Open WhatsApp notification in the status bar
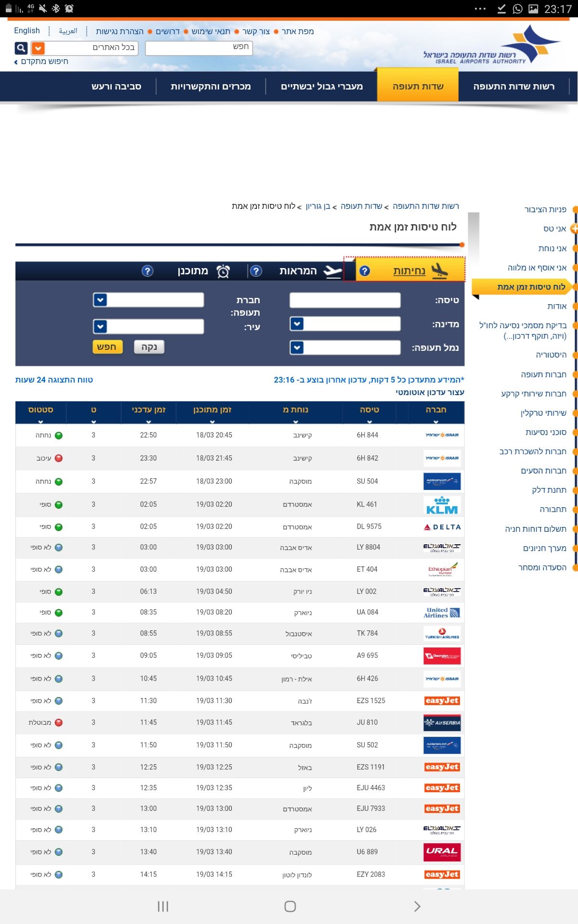578x924 pixels. (x=518, y=9)
